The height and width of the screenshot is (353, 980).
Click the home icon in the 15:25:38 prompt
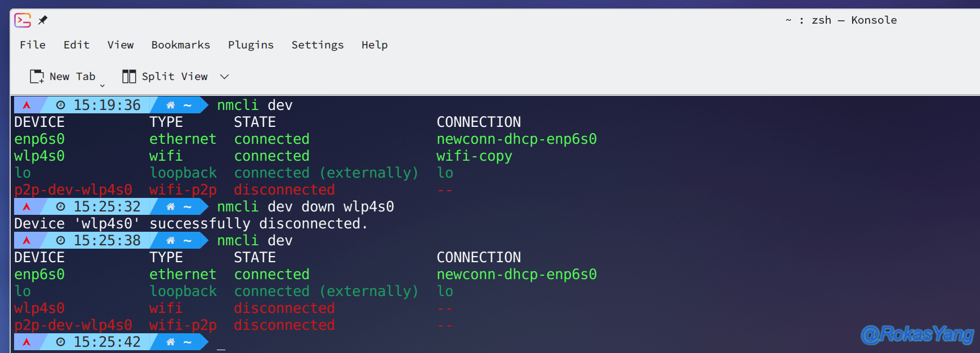[x=171, y=240]
